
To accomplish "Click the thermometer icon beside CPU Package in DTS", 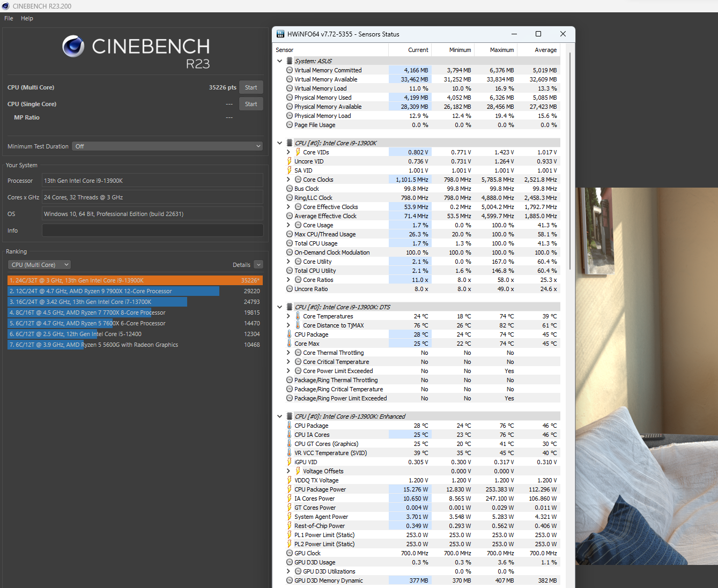I will point(290,334).
